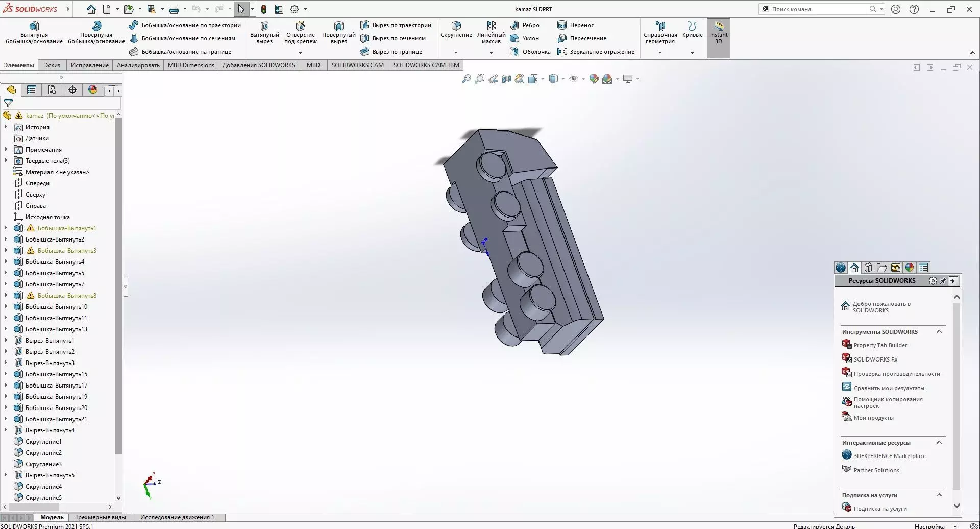
Task: Click the Home icon in top toolbar
Action: [91, 9]
